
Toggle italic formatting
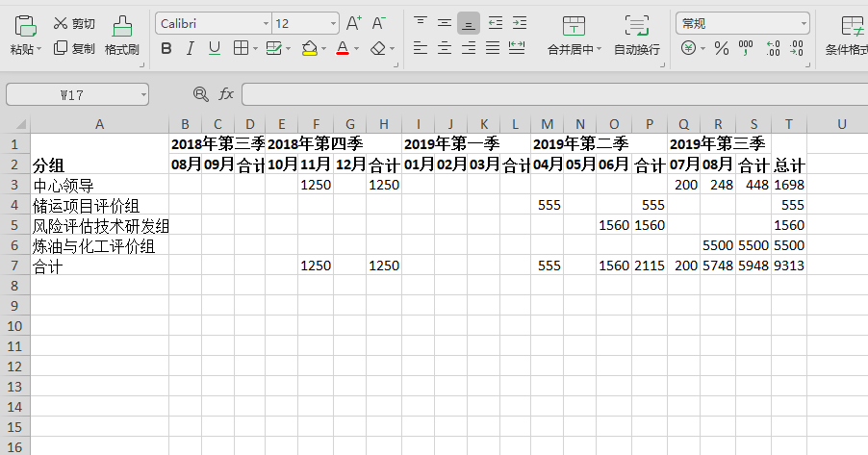tap(190, 49)
